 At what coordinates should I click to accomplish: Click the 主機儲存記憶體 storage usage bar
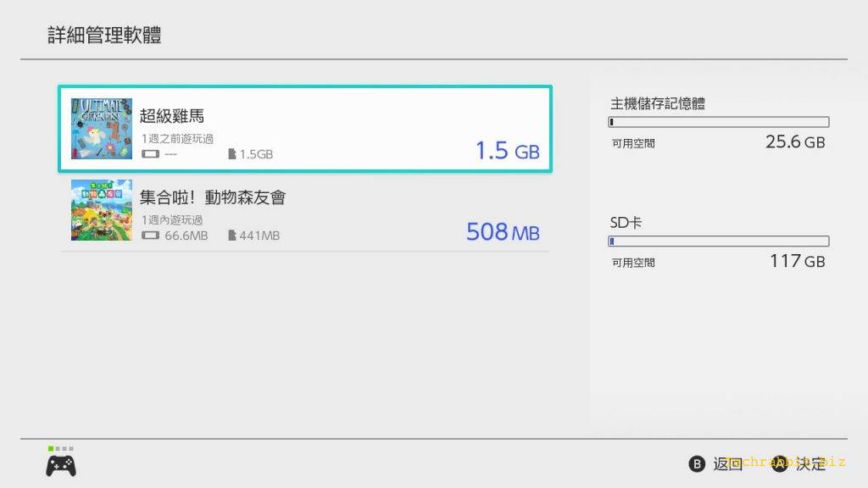pyautogui.click(x=719, y=122)
